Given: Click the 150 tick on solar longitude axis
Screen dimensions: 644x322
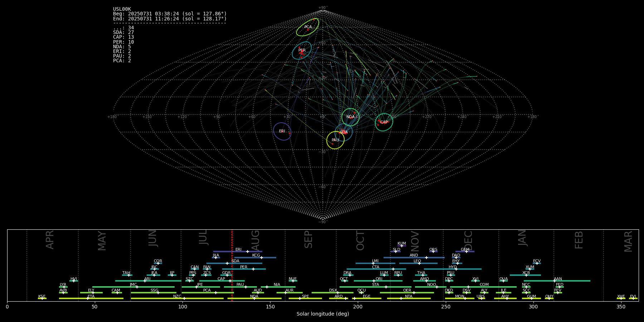Looking at the screenshot, I should (x=270, y=307).
